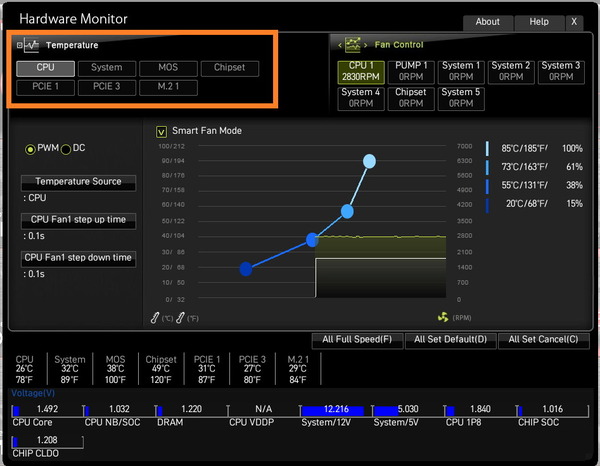The image size is (600, 466).
Task: Click the CPU 26°C temperature reading
Action: (24, 370)
